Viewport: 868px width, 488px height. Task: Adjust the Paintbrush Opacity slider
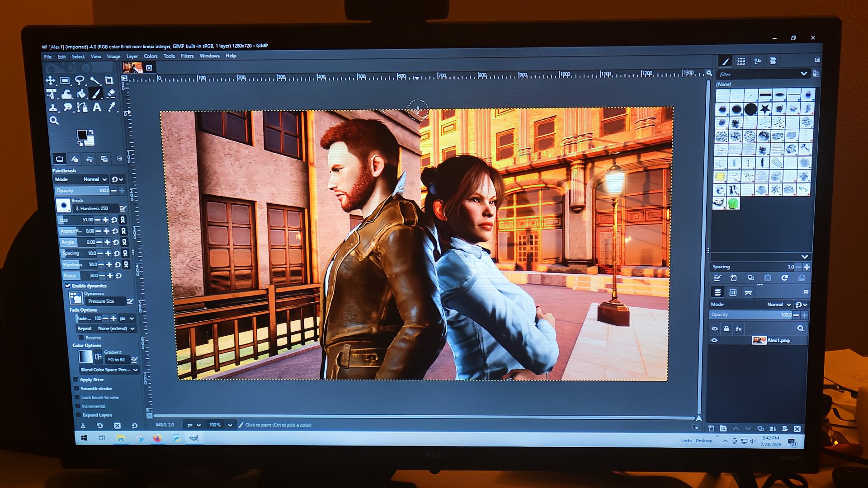tap(82, 191)
